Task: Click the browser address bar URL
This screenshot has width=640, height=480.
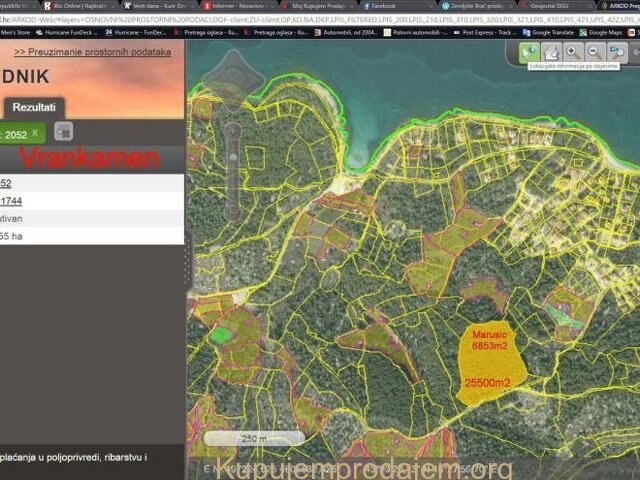Action: coord(300,19)
